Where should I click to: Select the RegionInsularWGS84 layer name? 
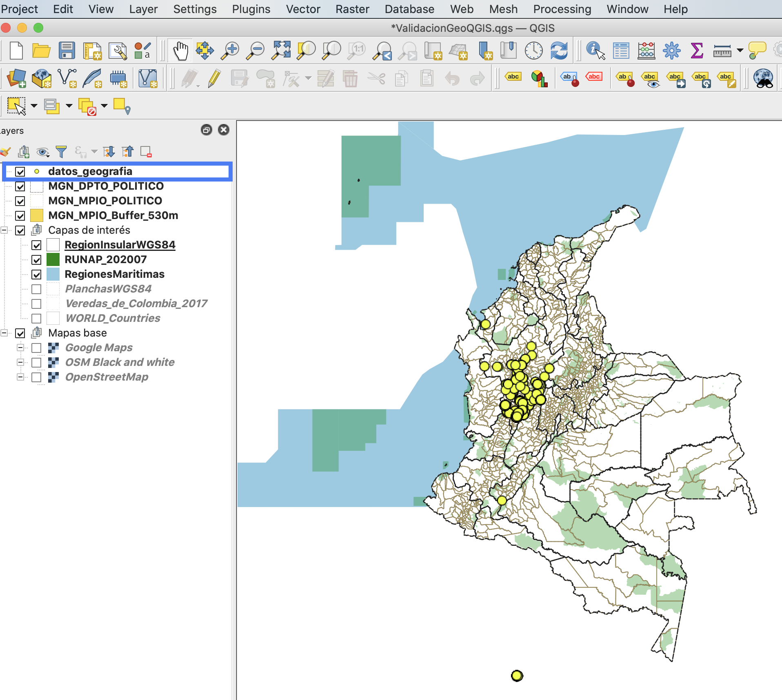point(120,245)
